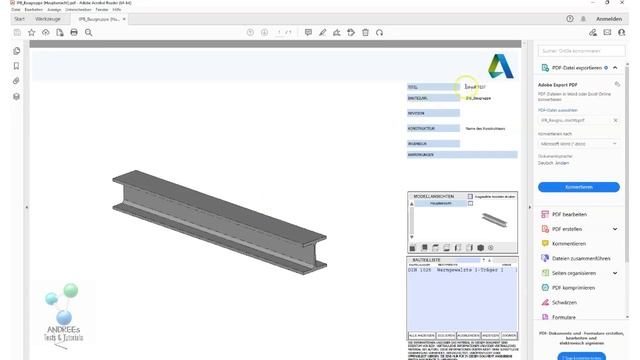Open PDF bearbeiten tool
Image resolution: width=640 pixels, height=360 pixels.
coord(569,214)
